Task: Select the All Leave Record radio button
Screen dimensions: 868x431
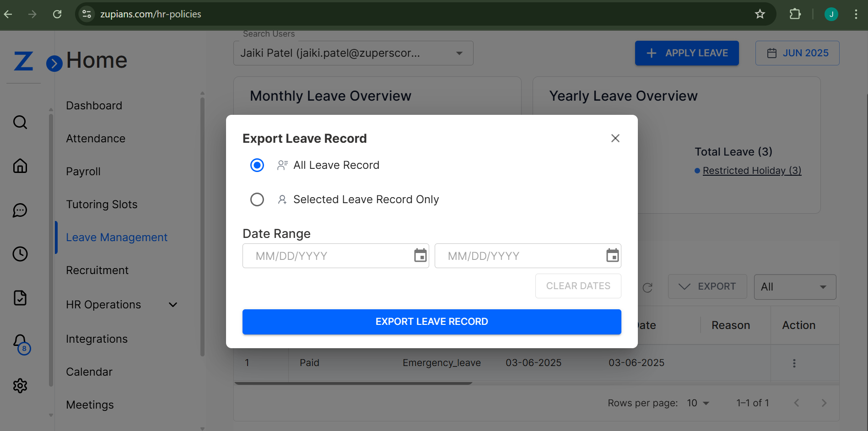Action: (257, 165)
